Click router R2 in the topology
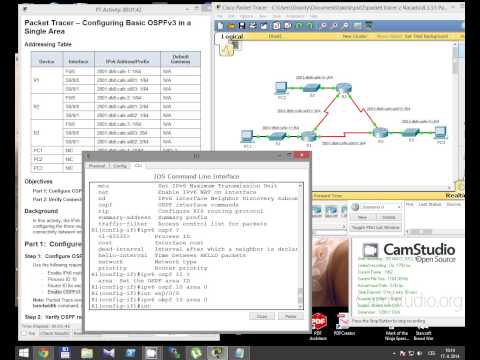Screen dimensions: 480x360 click(343, 89)
